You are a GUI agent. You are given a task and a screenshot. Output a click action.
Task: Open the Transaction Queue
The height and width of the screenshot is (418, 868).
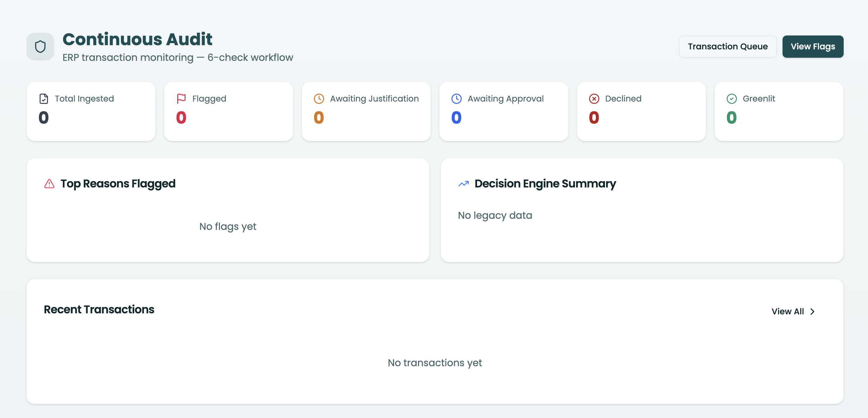coord(728,47)
